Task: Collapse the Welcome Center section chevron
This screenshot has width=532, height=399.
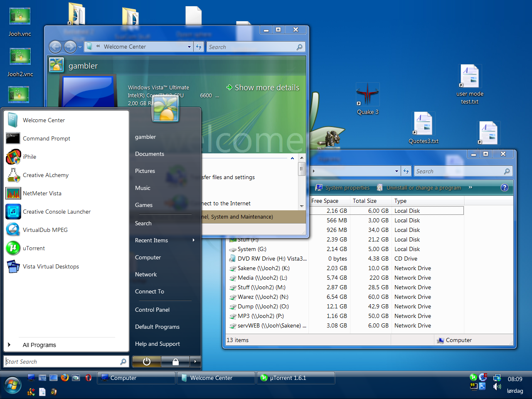Action: pos(292,158)
